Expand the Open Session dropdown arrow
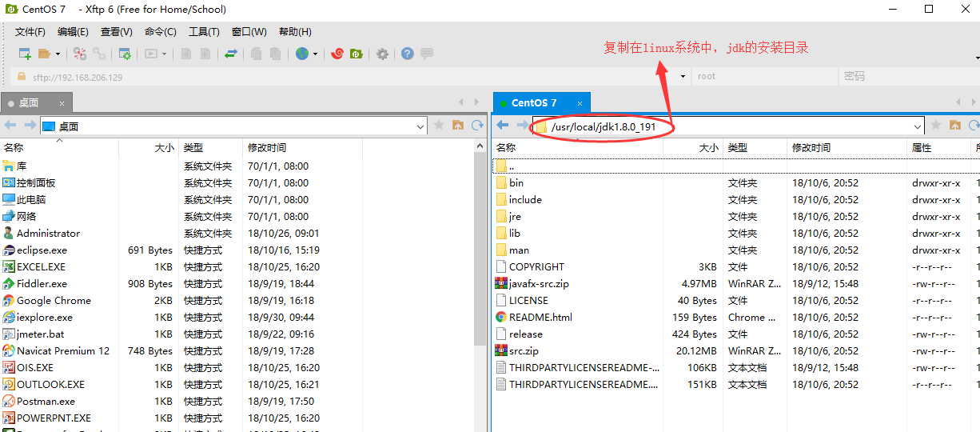This screenshot has width=980, height=432. [x=58, y=54]
